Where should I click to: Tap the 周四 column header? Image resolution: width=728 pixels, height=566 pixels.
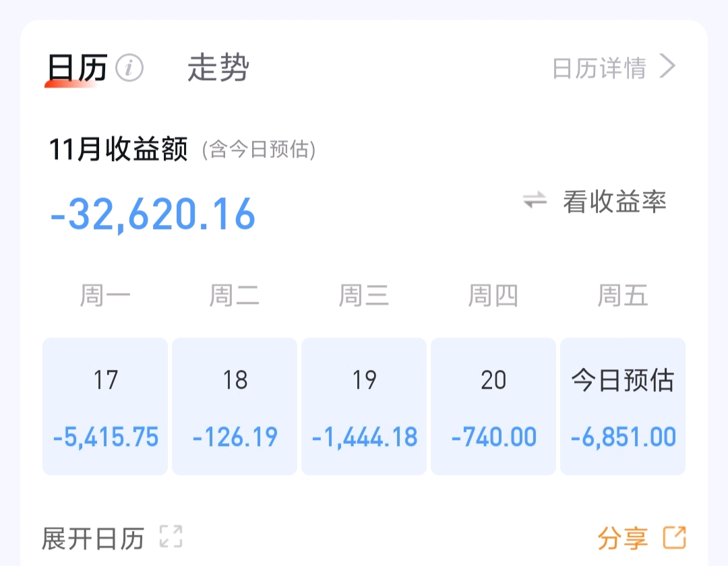493,296
